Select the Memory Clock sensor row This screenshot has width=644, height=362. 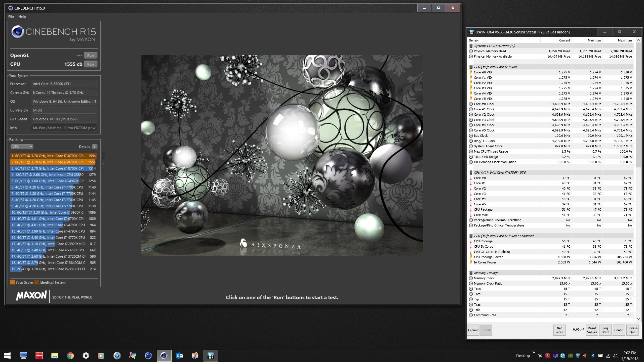coord(550,278)
